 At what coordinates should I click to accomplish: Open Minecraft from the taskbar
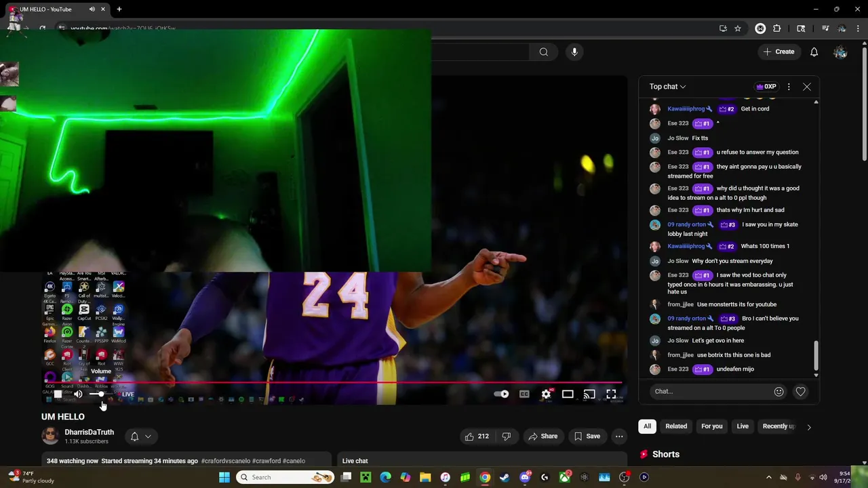(x=366, y=477)
